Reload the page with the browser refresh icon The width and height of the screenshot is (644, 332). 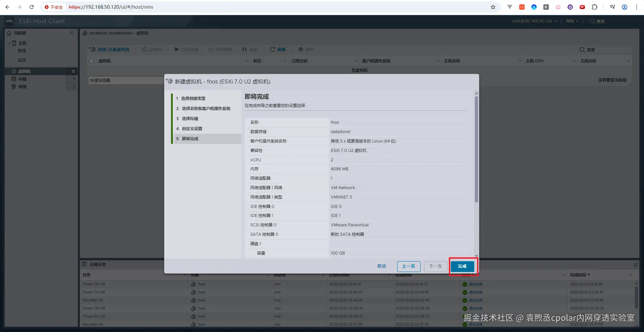pyautogui.click(x=32, y=7)
